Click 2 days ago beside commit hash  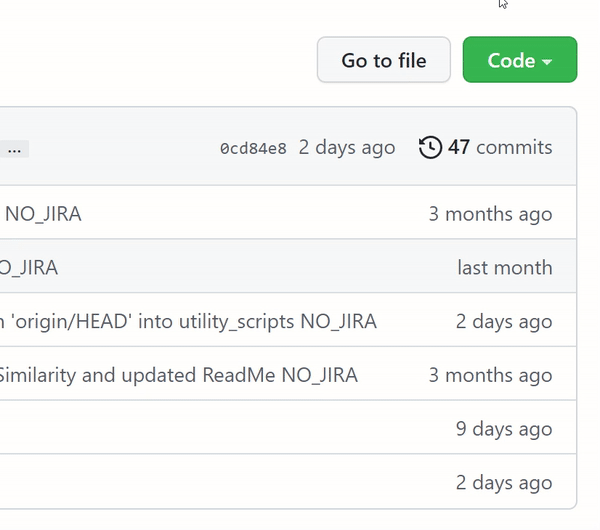click(x=347, y=148)
